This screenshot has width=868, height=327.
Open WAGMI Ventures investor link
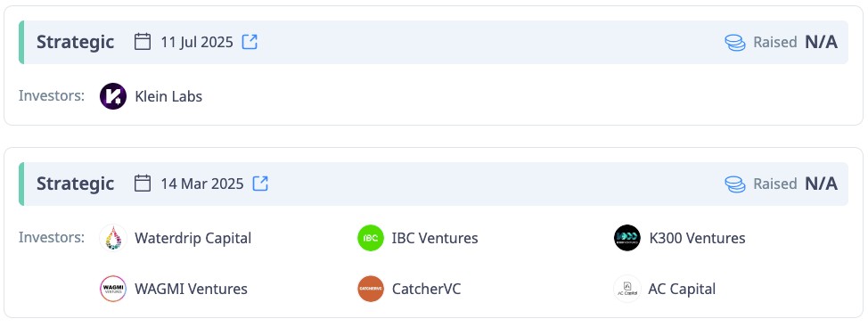(191, 290)
